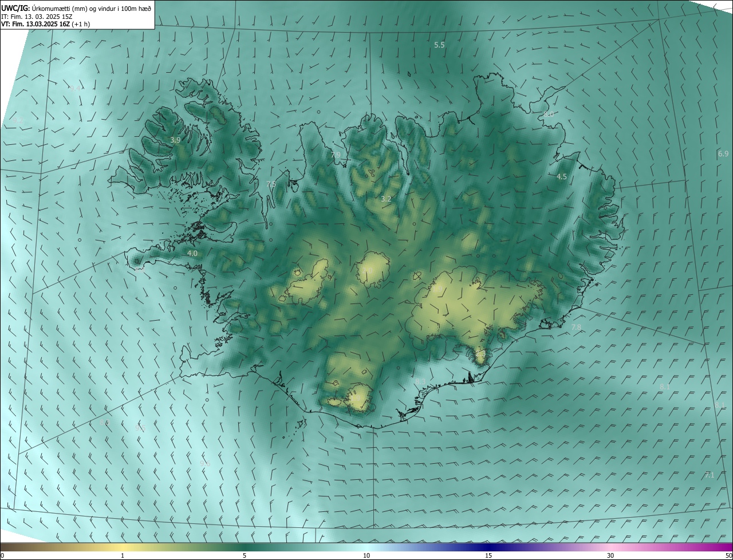The width and height of the screenshot is (733, 560).
Task: Click the 15 tick on the color scale
Action: (x=488, y=555)
